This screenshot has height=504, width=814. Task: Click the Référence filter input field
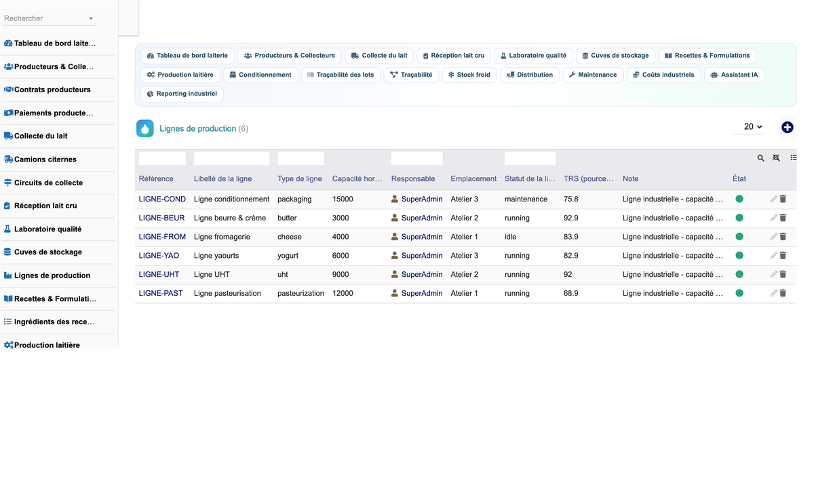pyautogui.click(x=162, y=159)
